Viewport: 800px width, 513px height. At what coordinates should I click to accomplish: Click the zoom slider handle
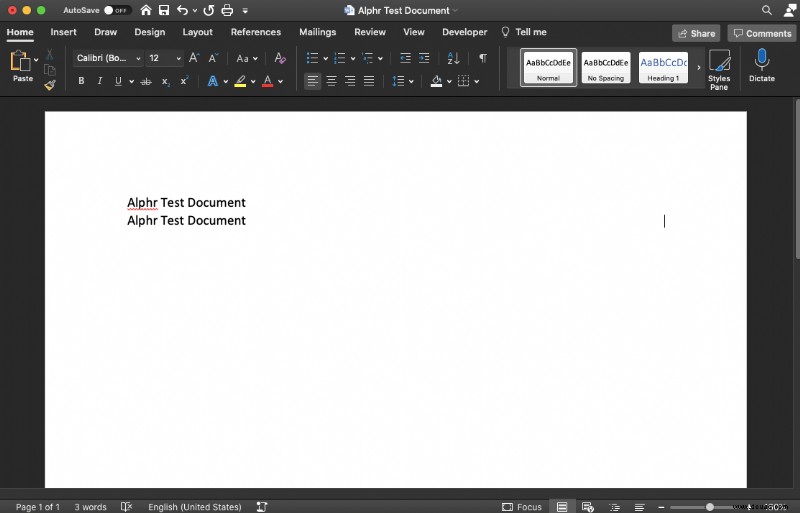(x=709, y=507)
